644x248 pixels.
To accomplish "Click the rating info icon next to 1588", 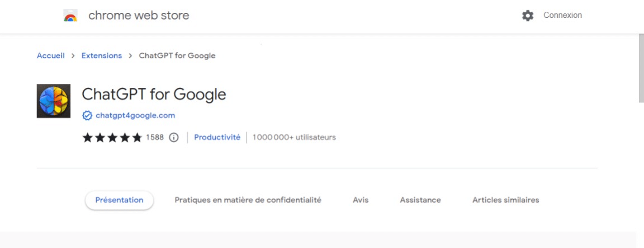I will 174,137.
